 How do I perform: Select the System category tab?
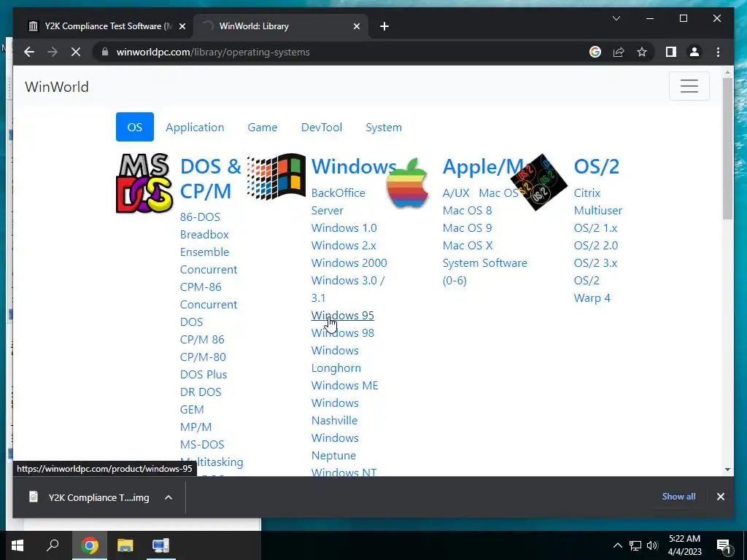click(384, 127)
